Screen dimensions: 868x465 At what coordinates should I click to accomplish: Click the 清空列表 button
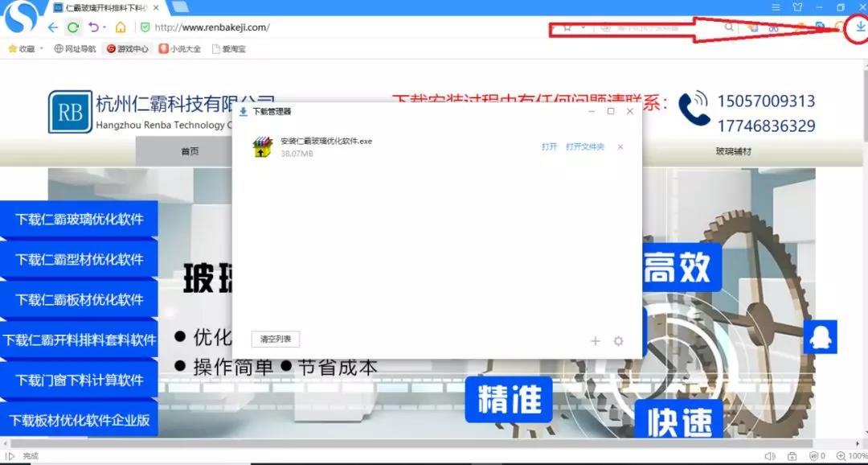coord(276,339)
